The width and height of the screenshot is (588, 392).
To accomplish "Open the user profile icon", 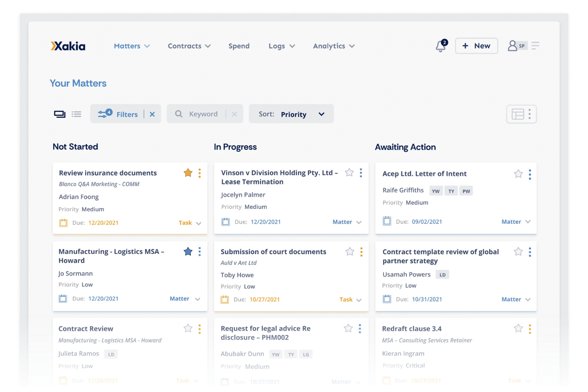I will 513,46.
